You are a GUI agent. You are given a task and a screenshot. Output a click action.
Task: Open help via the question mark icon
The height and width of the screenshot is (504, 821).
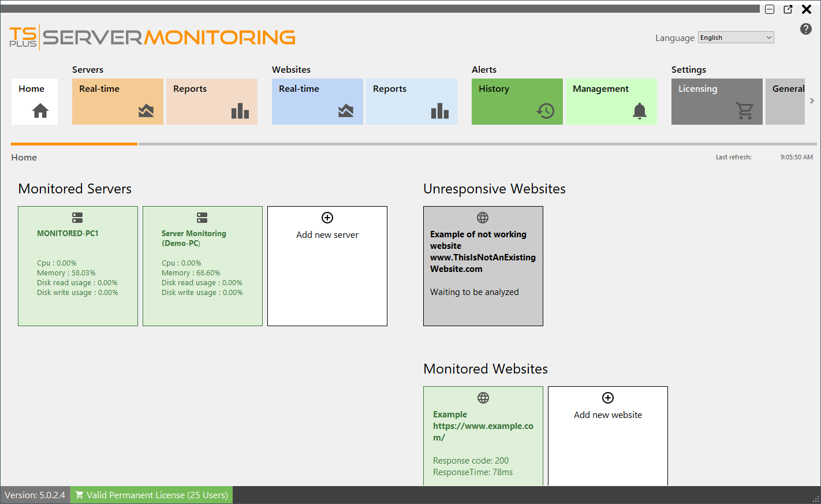[805, 29]
